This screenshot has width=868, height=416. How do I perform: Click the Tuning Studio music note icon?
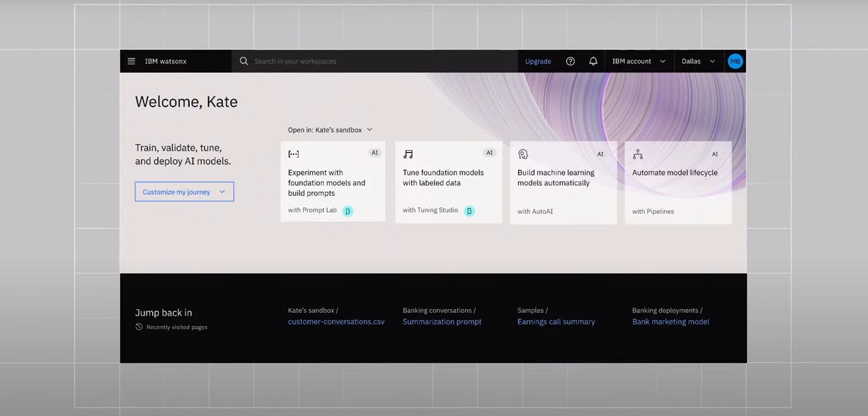point(408,154)
